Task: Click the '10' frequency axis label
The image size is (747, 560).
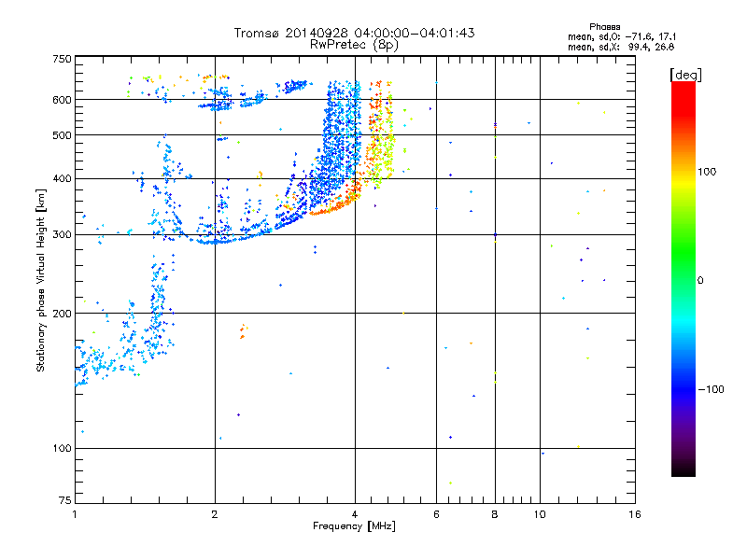Action: [540, 514]
